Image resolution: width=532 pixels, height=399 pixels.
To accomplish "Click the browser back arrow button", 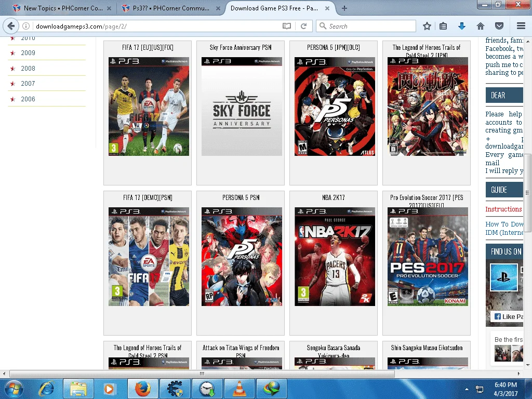I will pyautogui.click(x=11, y=26).
